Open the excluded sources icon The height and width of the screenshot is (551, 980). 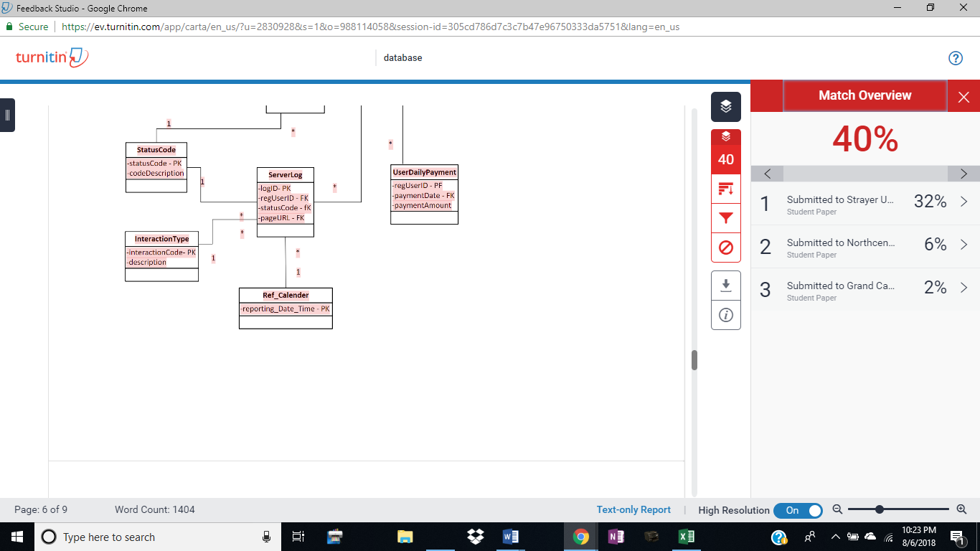click(725, 248)
